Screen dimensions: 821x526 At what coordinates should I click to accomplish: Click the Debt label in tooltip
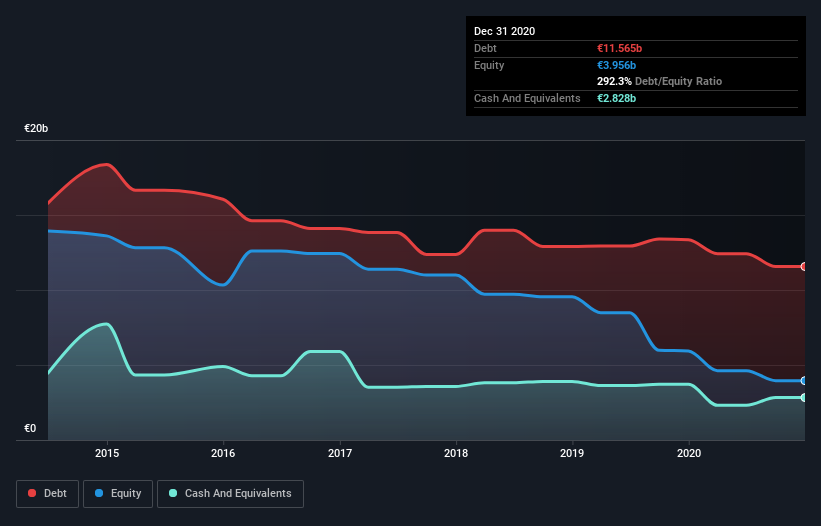click(x=485, y=48)
